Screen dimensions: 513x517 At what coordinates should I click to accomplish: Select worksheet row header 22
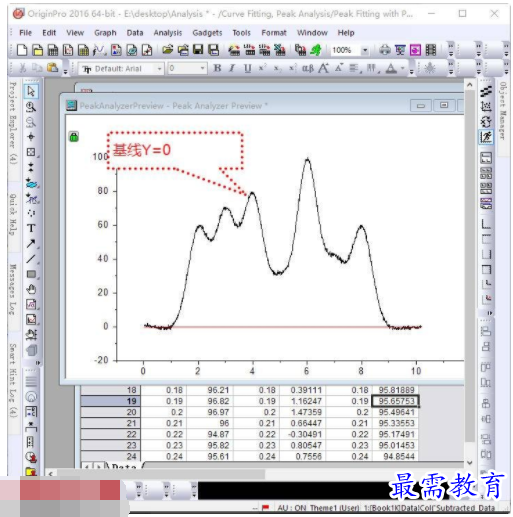(x=111, y=434)
